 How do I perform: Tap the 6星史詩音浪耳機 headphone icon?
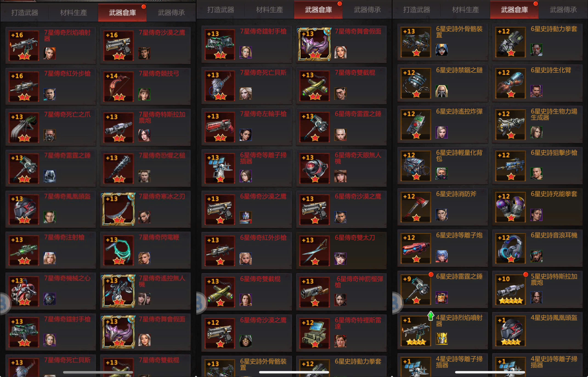pos(511,248)
